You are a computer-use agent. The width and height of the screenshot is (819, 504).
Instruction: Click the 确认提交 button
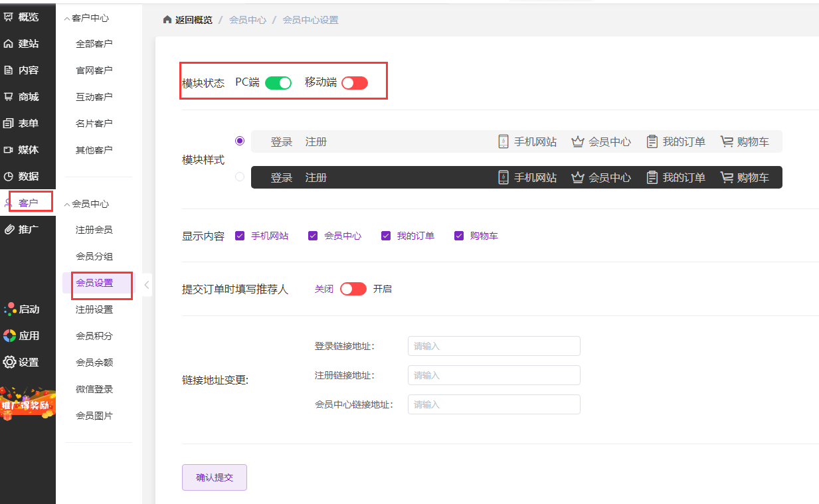215,477
